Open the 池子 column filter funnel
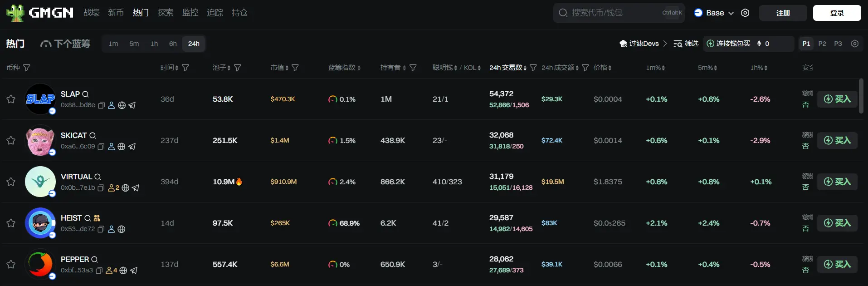The height and width of the screenshot is (286, 868). tap(238, 68)
